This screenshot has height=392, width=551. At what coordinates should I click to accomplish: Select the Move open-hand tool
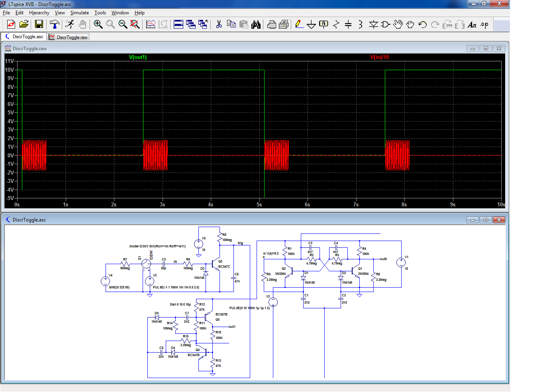398,24
